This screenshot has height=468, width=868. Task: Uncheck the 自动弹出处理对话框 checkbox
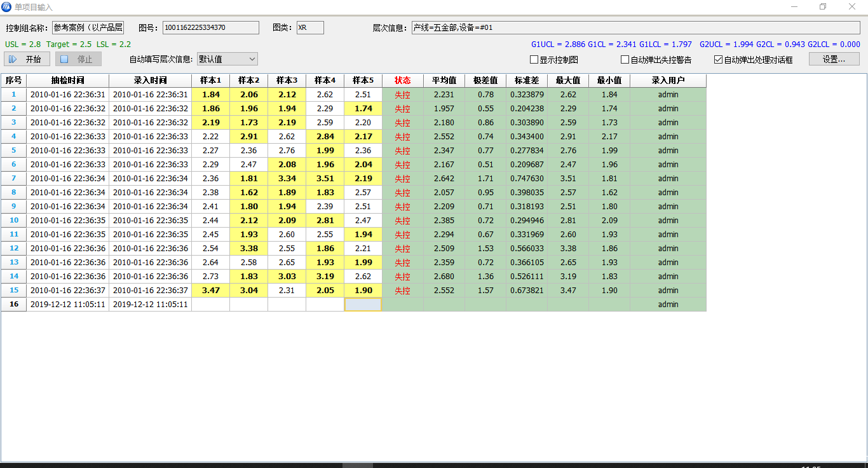click(719, 60)
